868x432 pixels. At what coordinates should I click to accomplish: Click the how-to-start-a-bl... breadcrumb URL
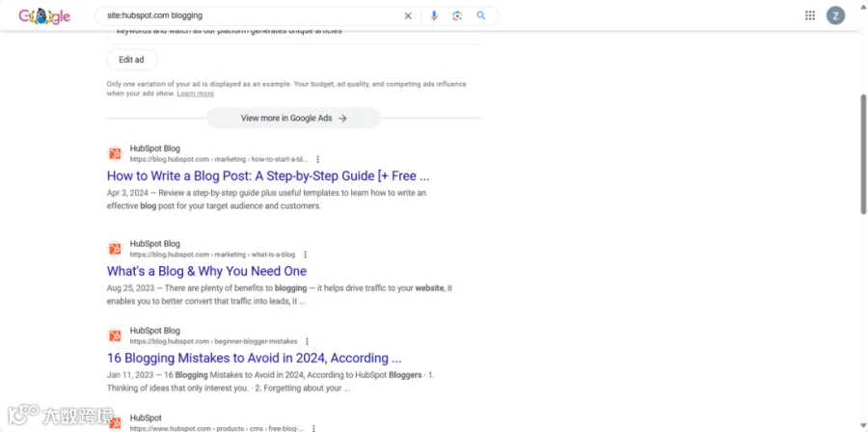pyautogui.click(x=219, y=159)
